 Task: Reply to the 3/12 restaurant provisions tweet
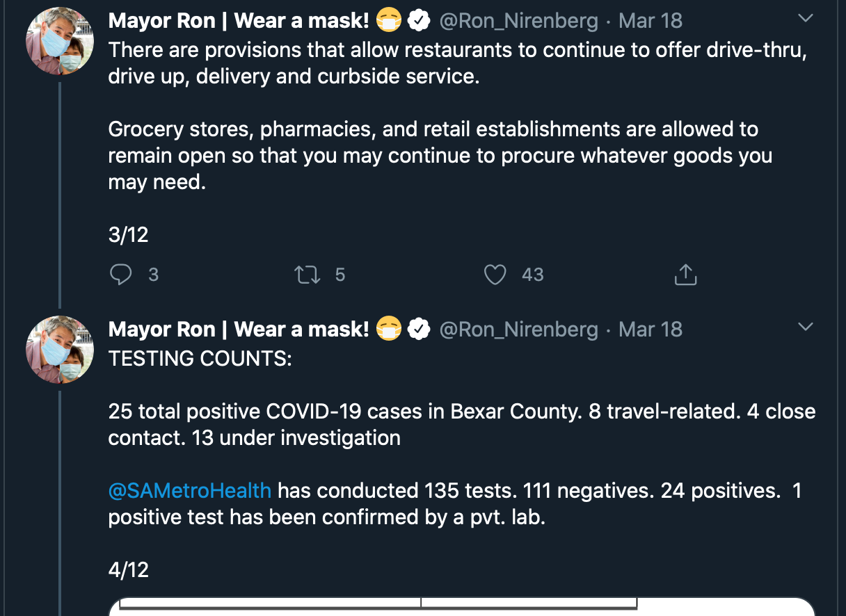click(121, 275)
